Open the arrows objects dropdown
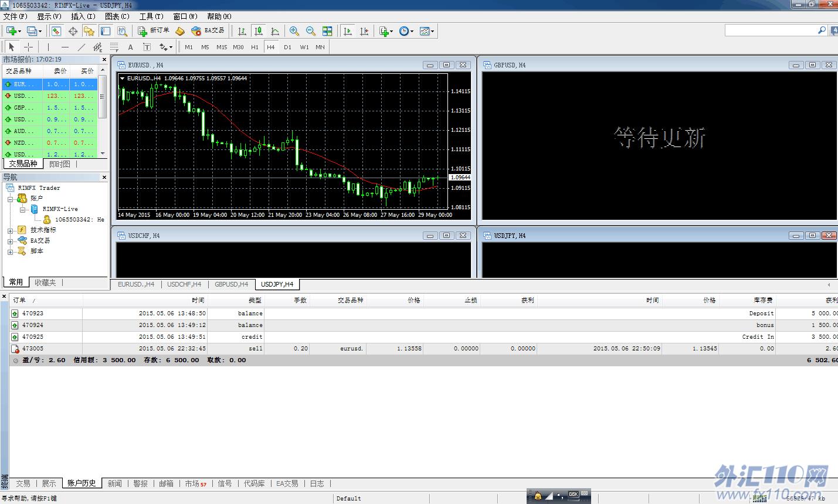838x504 pixels. pyautogui.click(x=166, y=47)
